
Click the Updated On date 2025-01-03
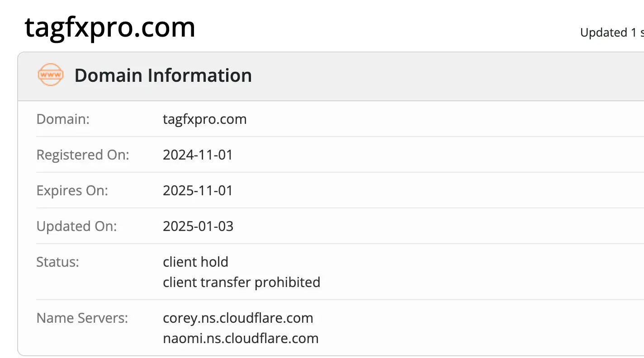(198, 226)
